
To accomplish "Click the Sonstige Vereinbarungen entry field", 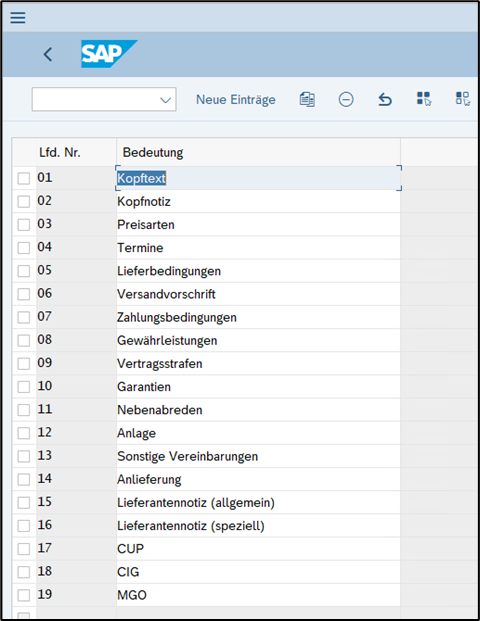I will point(258,456).
